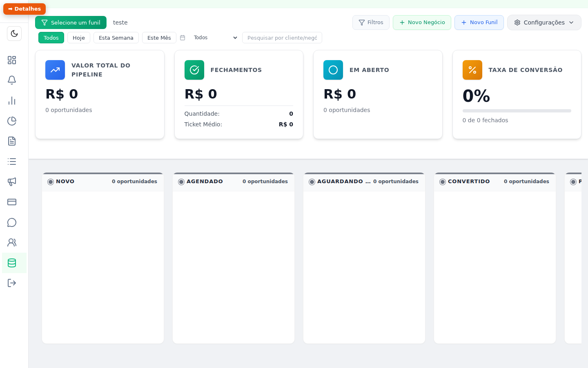Click the AGUARDANDO column header

pyautogui.click(x=364, y=182)
